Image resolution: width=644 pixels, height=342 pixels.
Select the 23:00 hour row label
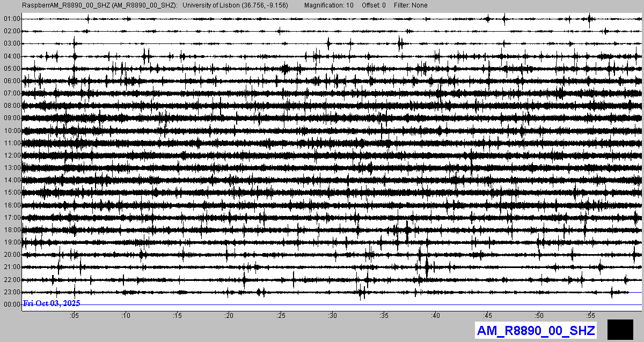(x=11, y=292)
